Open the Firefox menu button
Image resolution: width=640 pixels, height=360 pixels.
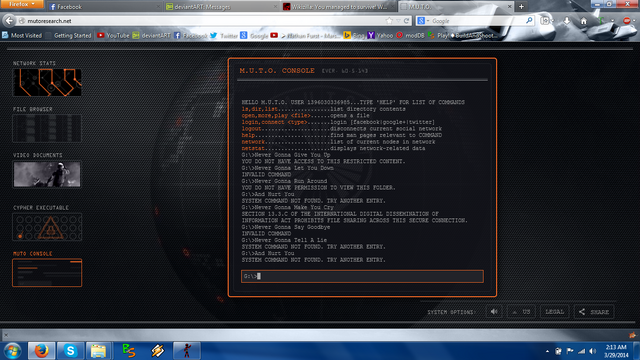pyautogui.click(x=22, y=4)
